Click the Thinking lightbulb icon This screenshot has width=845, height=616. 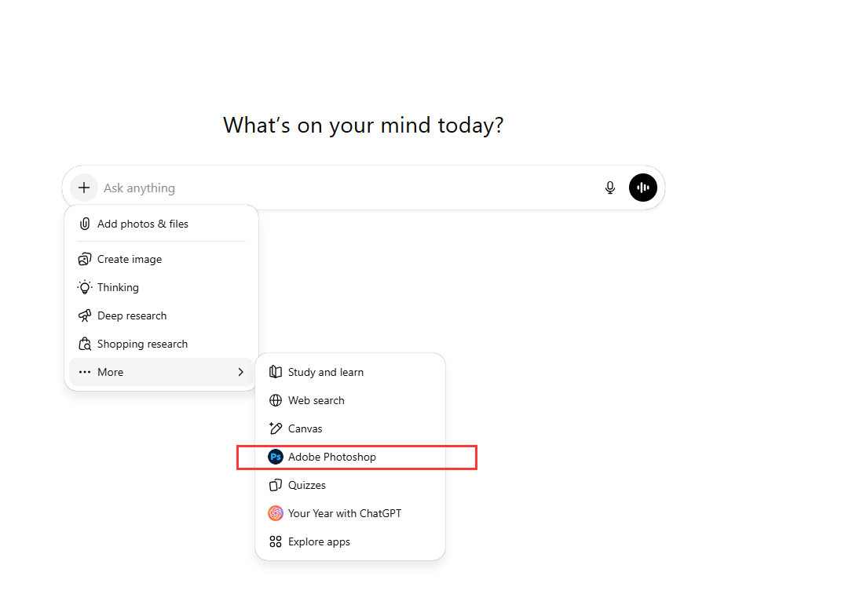pyautogui.click(x=85, y=287)
